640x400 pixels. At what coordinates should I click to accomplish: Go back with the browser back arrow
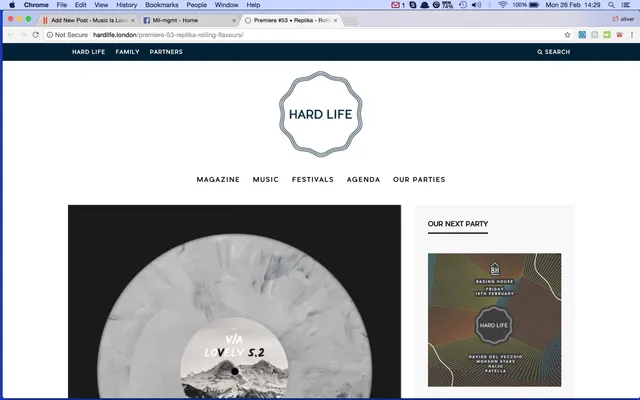11,35
